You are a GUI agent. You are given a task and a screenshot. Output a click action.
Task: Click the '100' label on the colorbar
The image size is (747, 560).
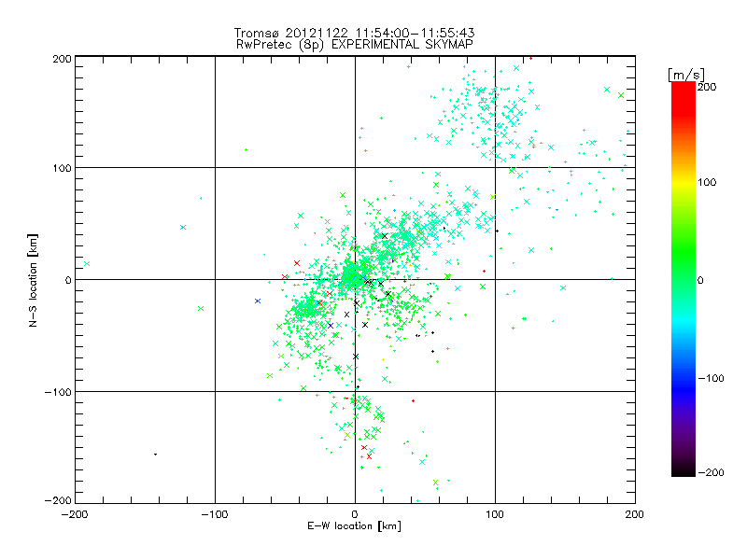[x=707, y=182]
